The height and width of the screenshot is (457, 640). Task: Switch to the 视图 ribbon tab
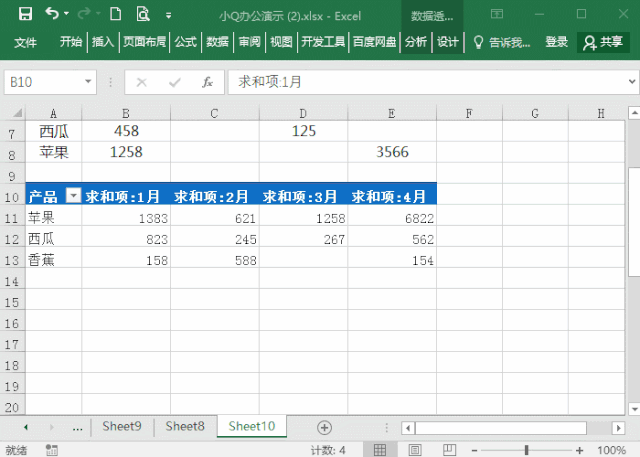tap(281, 42)
